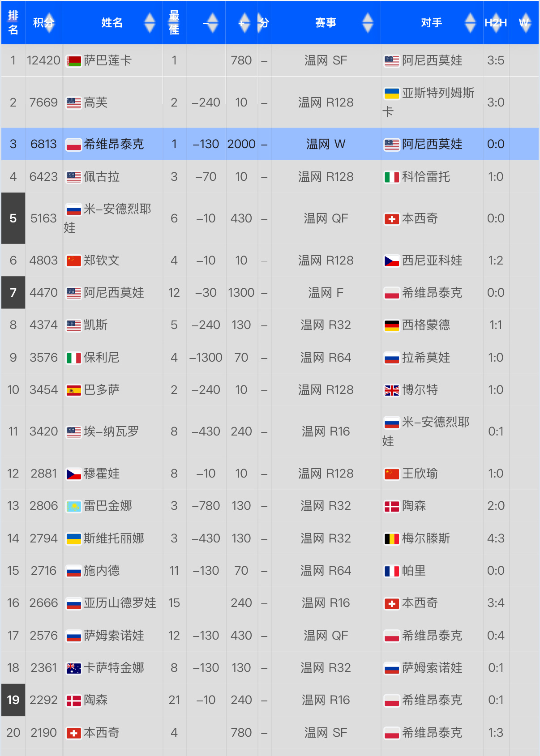Click points value 6813
This screenshot has width=540, height=756.
43,144
